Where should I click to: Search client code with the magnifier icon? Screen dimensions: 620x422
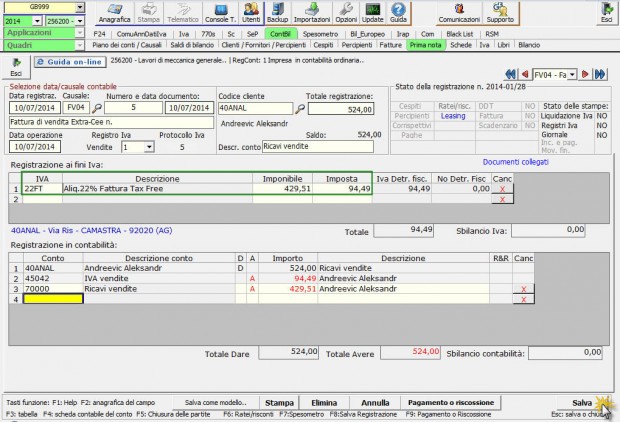pyautogui.click(x=300, y=108)
